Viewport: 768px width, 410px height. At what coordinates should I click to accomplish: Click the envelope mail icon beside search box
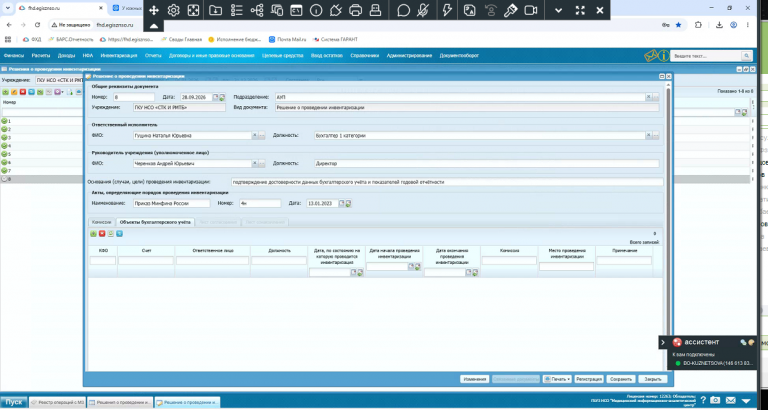(x=650, y=56)
